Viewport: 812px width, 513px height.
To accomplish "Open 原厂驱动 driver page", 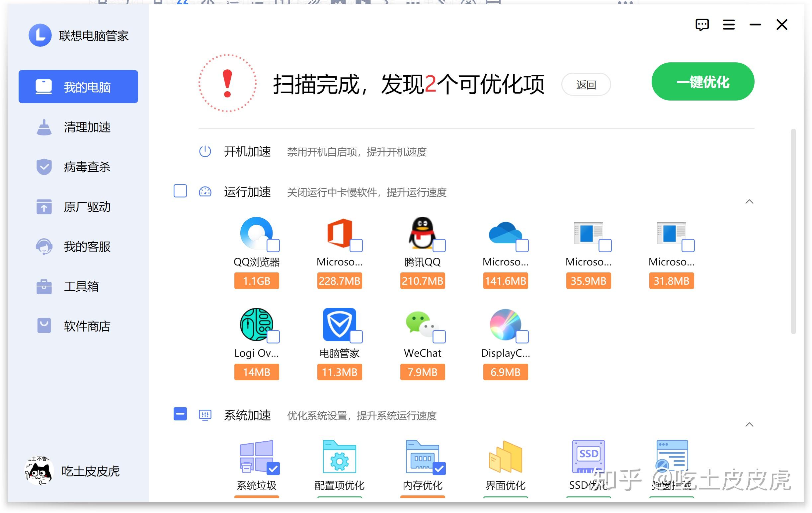I will point(78,207).
